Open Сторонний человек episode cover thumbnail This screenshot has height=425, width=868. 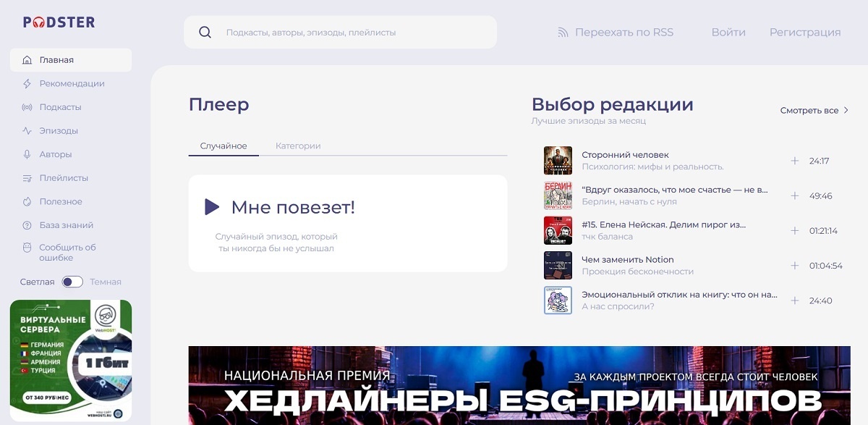(558, 161)
